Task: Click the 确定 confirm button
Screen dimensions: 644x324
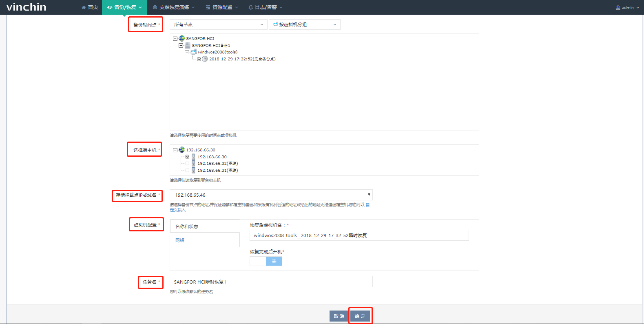Action: coord(360,316)
